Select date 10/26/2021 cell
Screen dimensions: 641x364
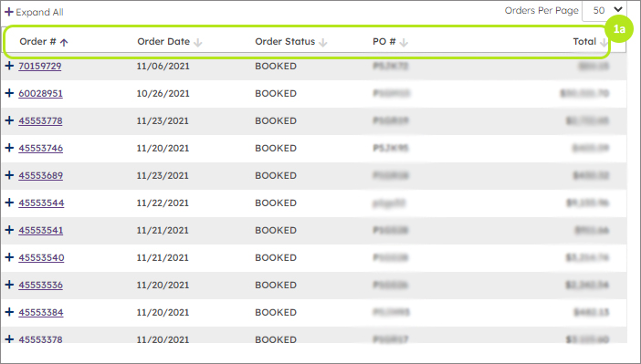click(x=163, y=94)
